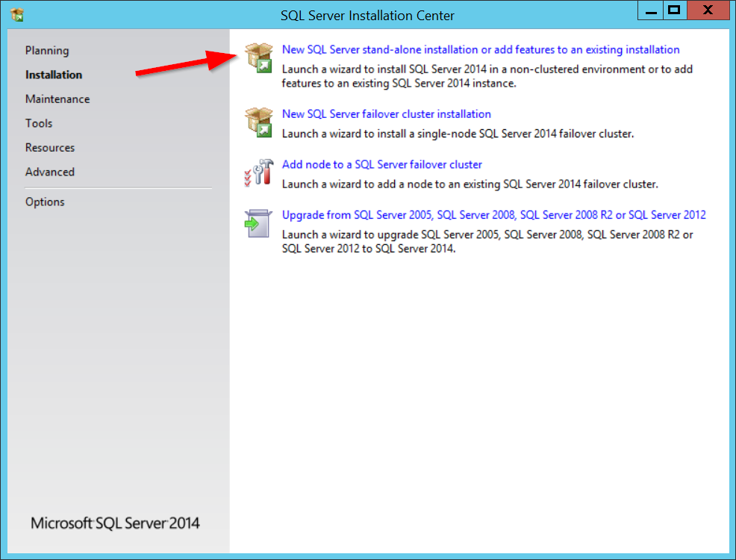Show the Resources page
Viewport: 736px width, 560px height.
click(x=50, y=148)
